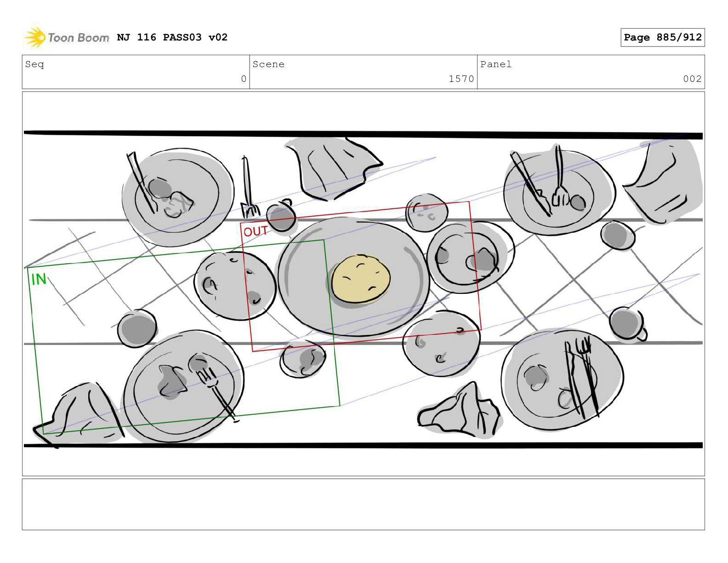Click the bottom-right plate with utensils
Viewport: 728px width, 563px height.
(562, 380)
